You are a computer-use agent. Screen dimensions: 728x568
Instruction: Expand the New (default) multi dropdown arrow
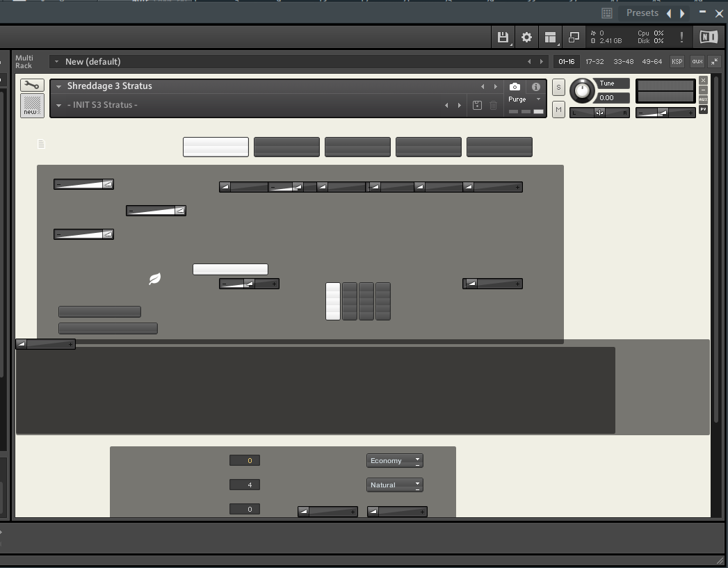[x=56, y=61]
